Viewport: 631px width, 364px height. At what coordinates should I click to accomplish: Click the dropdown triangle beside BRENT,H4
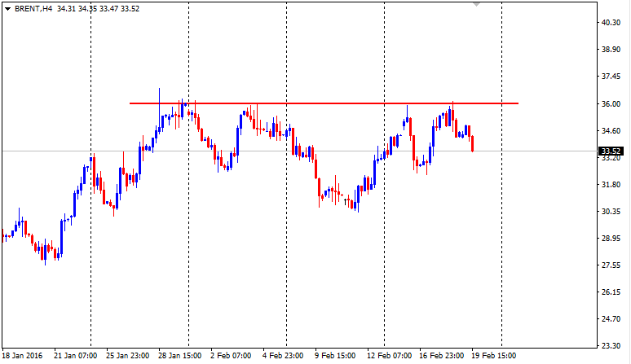pyautogui.click(x=7, y=8)
